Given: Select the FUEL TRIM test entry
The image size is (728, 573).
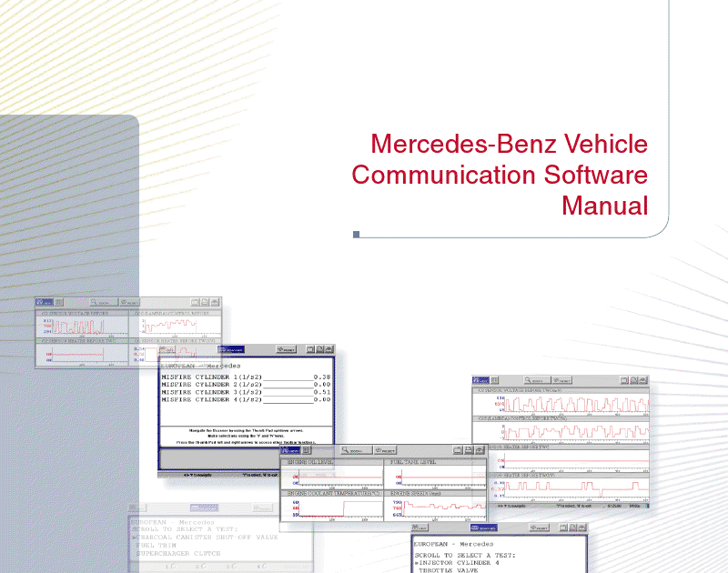Looking at the screenshot, I should (x=156, y=546).
